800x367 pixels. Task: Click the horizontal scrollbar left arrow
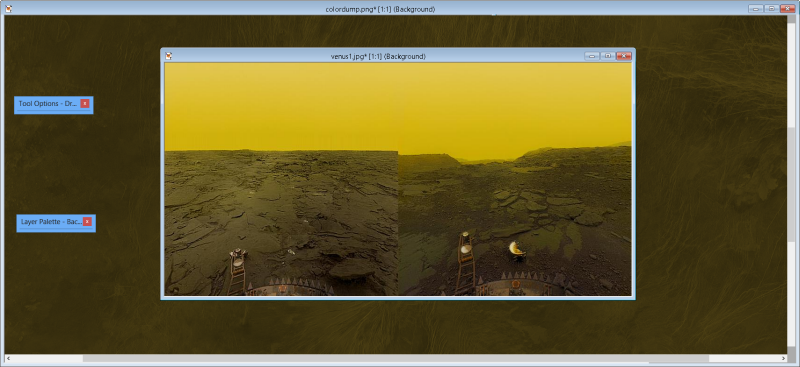[8, 359]
